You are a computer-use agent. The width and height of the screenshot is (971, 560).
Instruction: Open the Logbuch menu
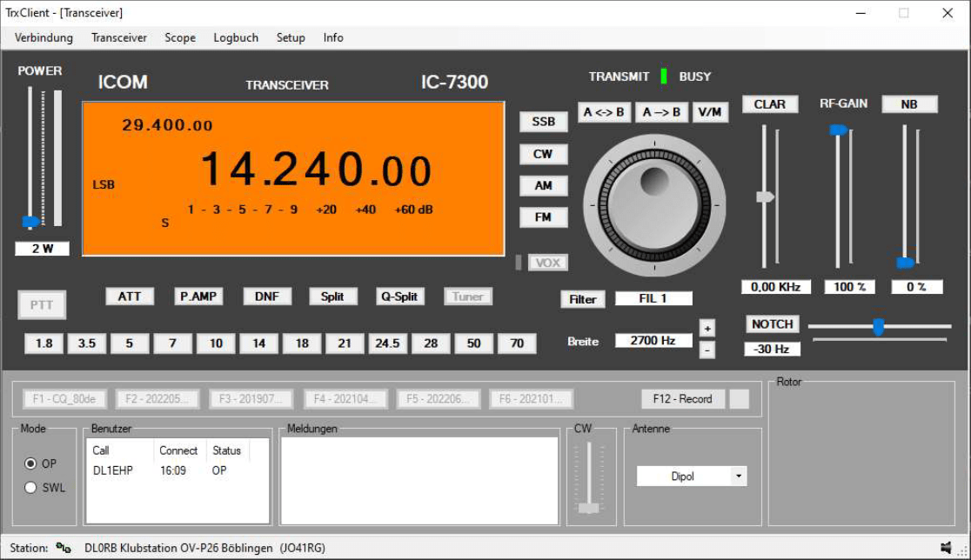point(236,37)
